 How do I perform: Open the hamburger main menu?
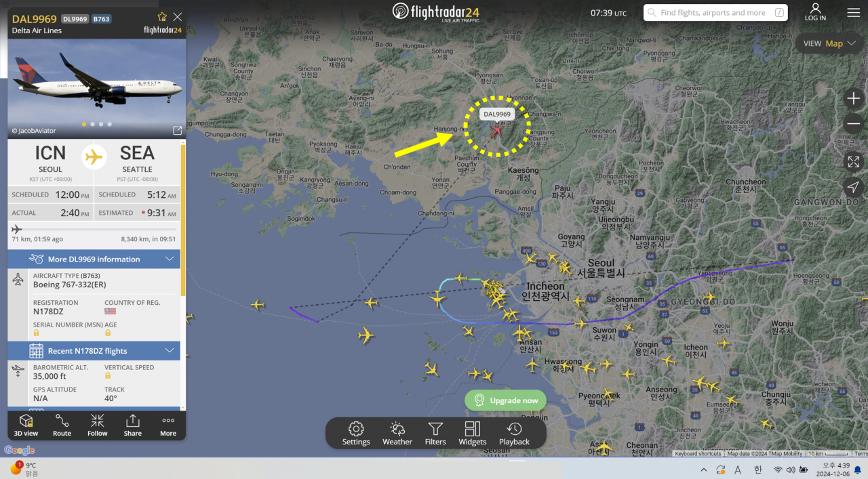pos(853,13)
